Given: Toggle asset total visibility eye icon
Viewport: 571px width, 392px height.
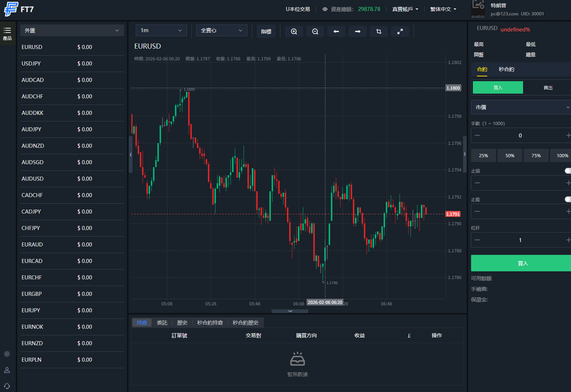Looking at the screenshot, I should 325,9.
